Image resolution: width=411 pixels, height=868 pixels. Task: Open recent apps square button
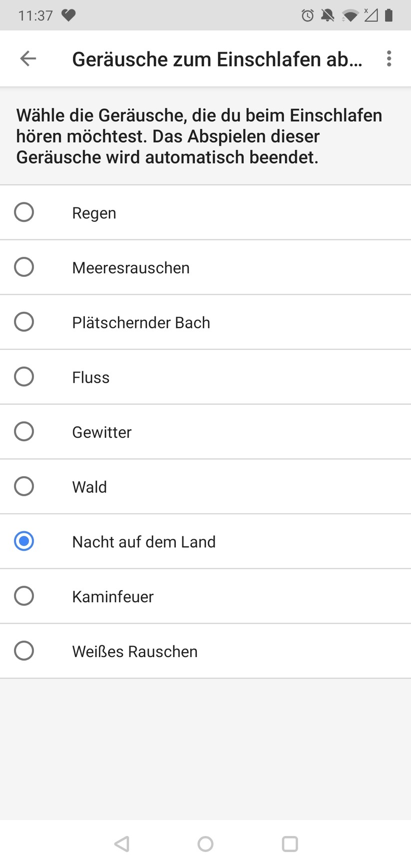pos(290,844)
